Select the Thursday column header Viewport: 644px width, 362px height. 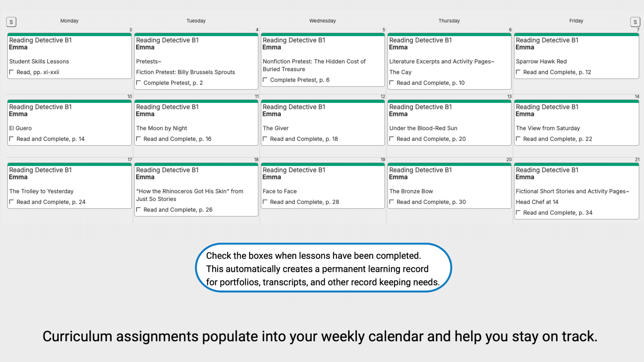(449, 21)
